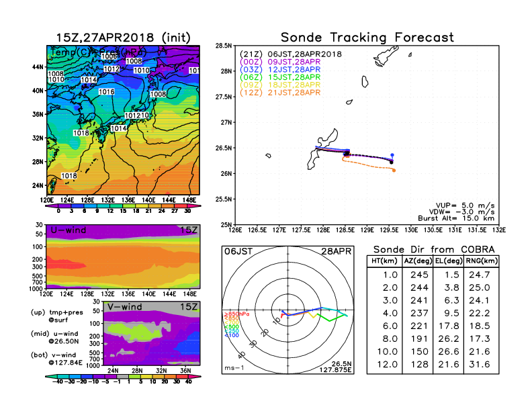
Task: Click azimuth cell "150"
Action: point(419,352)
